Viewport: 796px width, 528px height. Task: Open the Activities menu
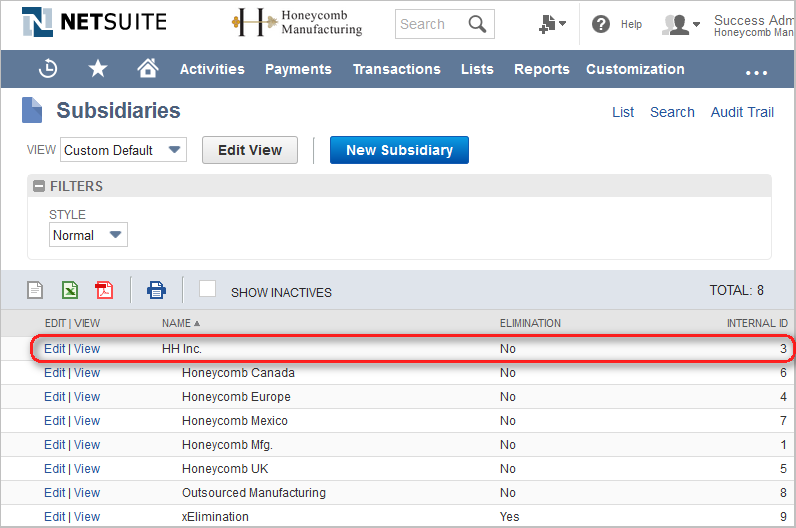[212, 69]
